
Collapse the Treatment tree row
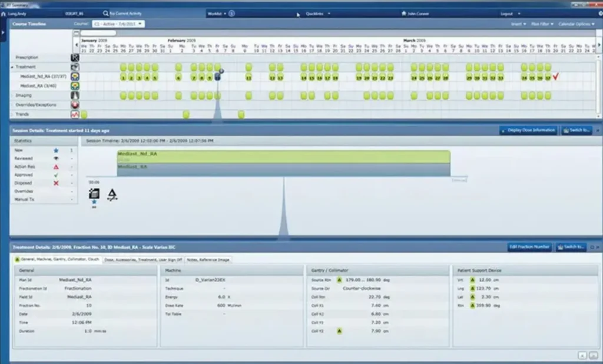pos(12,67)
